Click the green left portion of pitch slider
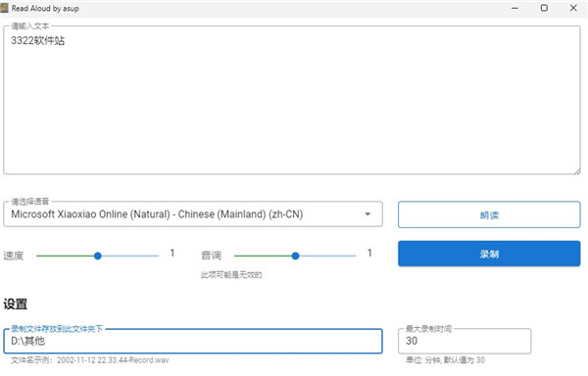This screenshot has width=588, height=376. pos(263,257)
